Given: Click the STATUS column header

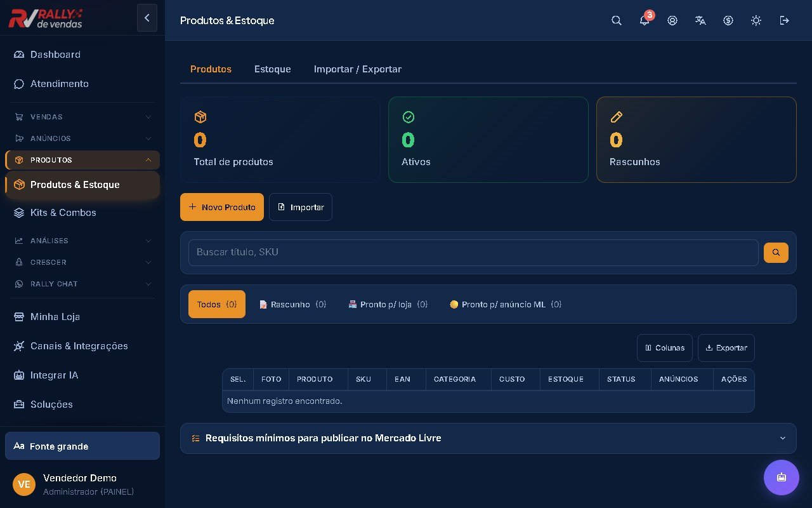Looking at the screenshot, I should (x=625, y=379).
